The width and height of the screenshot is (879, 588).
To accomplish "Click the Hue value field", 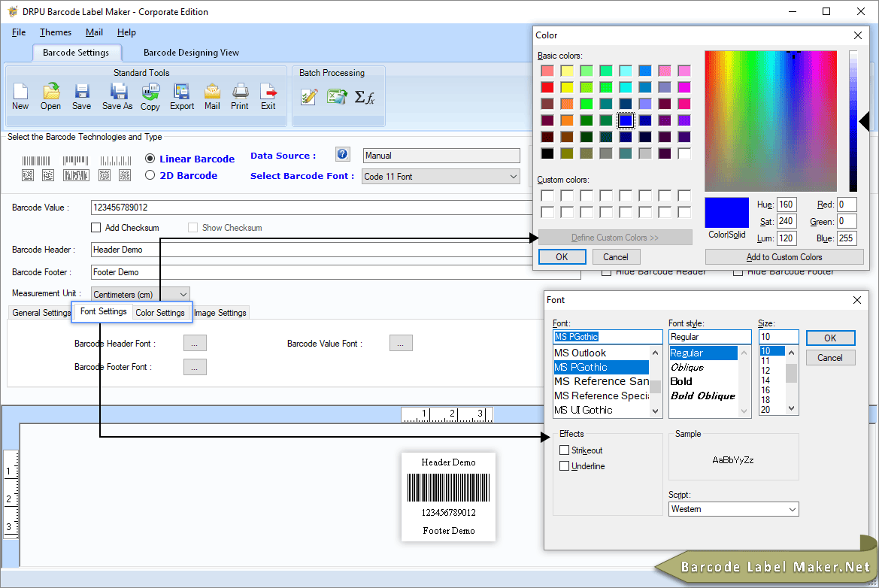I will (787, 205).
